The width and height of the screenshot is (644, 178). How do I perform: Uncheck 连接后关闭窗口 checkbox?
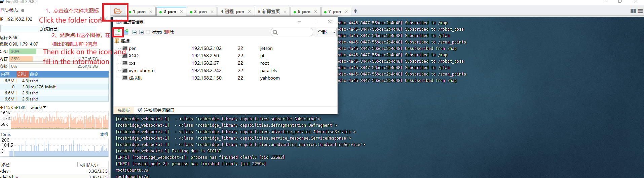click(140, 110)
